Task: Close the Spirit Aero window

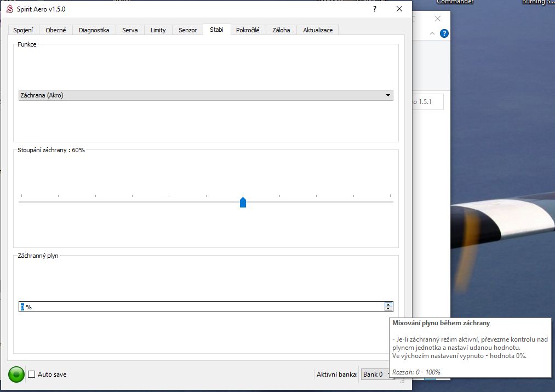Action: [399, 9]
